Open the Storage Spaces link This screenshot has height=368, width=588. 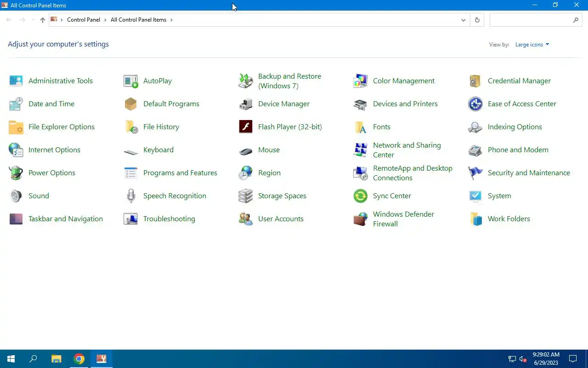tap(282, 196)
